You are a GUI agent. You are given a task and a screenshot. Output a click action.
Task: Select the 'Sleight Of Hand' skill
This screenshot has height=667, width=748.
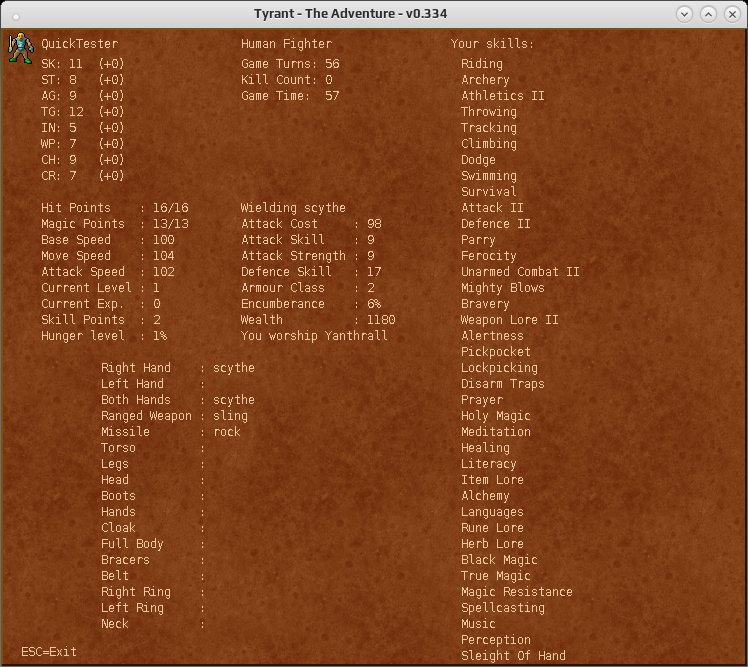coord(513,656)
